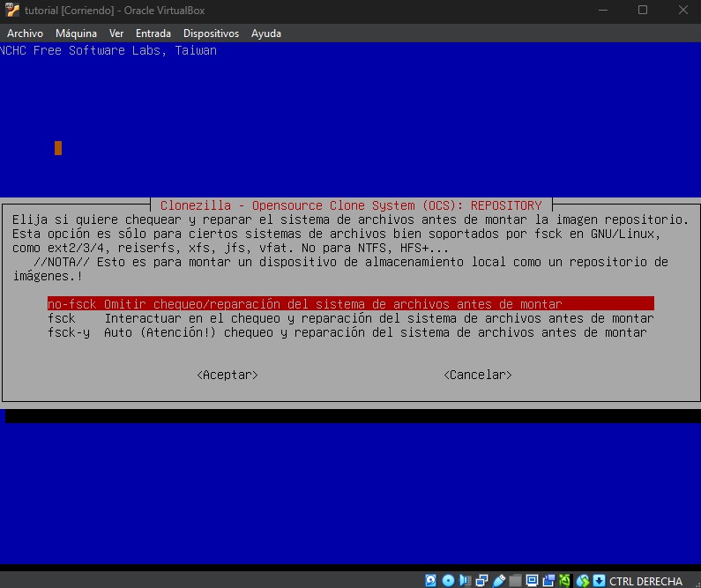Open the Entrada menu
The height and width of the screenshot is (588, 701).
[153, 33]
